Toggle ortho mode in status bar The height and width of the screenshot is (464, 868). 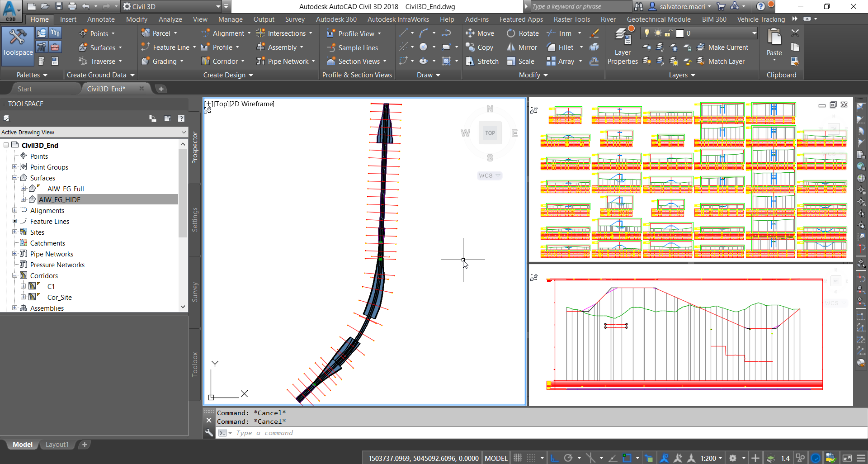(x=554, y=458)
